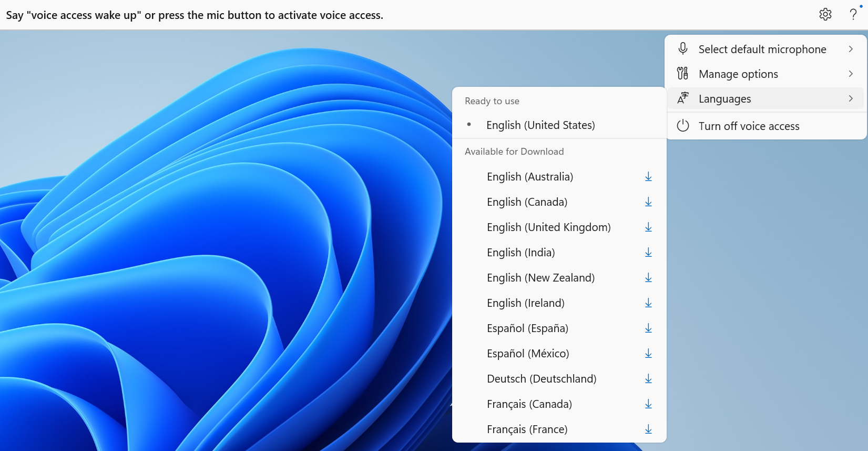Pick English (Australia) from the language list
The height and width of the screenshot is (451, 868).
point(559,177)
